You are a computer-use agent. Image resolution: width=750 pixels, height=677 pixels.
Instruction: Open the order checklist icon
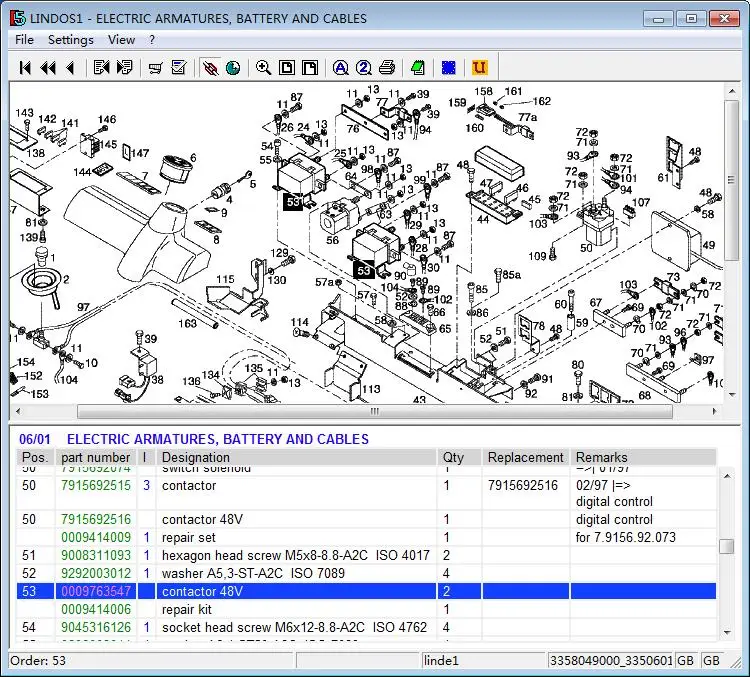tap(179, 67)
